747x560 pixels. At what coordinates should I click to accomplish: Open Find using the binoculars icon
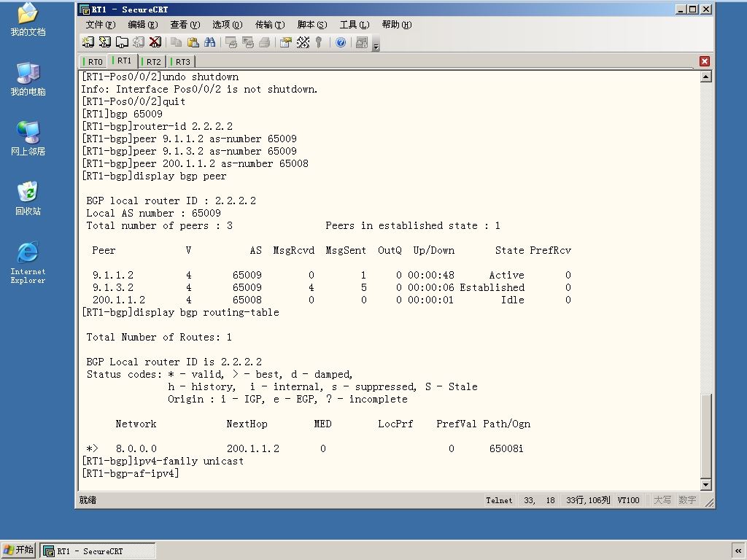click(209, 42)
